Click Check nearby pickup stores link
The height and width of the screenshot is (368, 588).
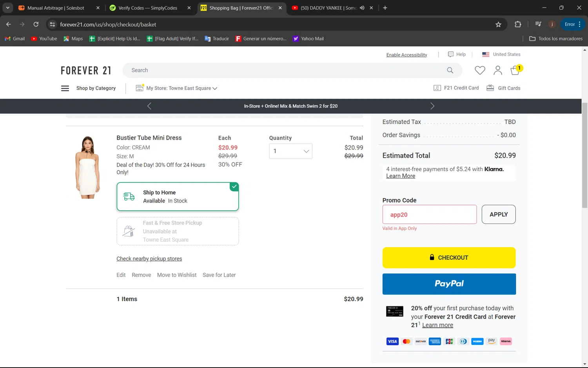[149, 259]
